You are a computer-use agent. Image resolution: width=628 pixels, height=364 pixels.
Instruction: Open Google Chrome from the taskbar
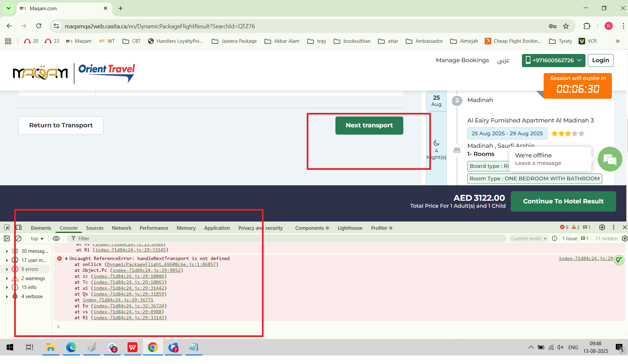tap(153, 347)
